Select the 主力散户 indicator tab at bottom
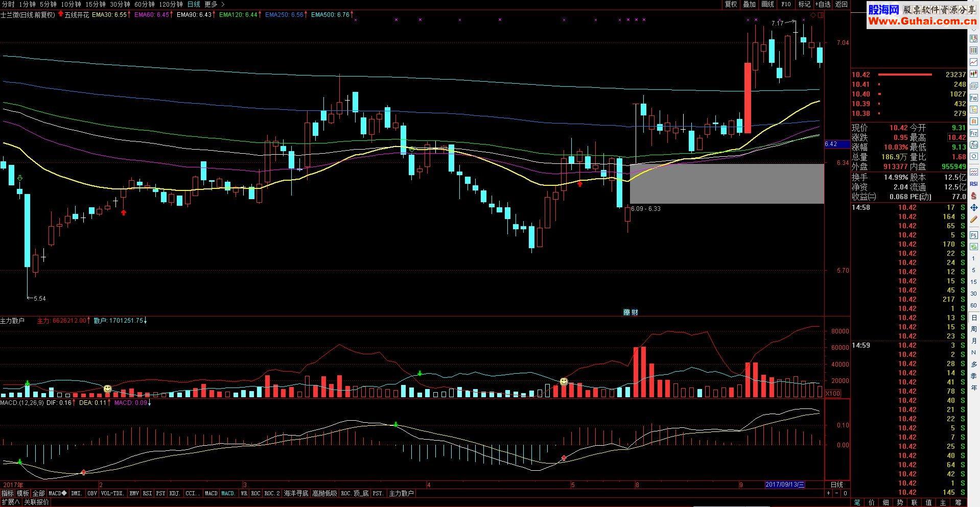This screenshot has height=507, width=980. [402, 493]
